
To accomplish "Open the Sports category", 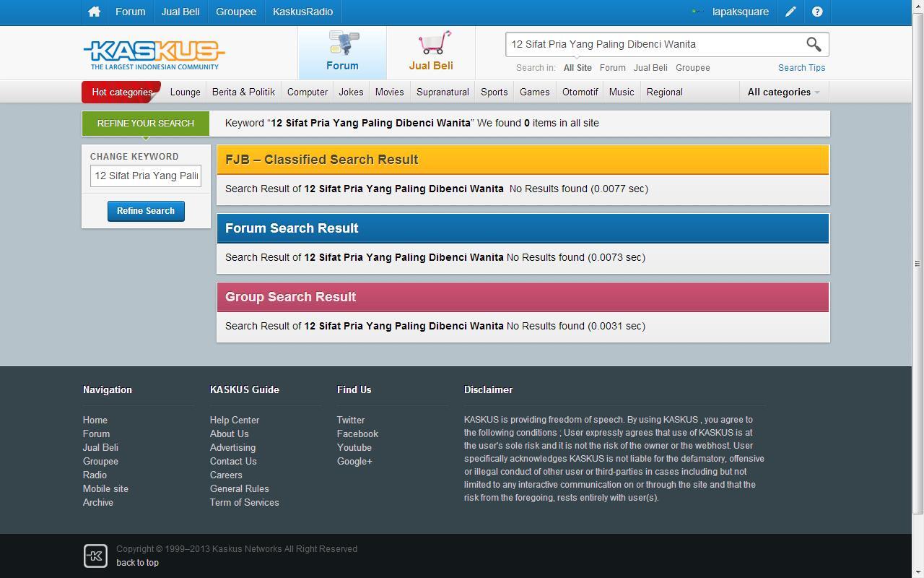I will [x=494, y=92].
